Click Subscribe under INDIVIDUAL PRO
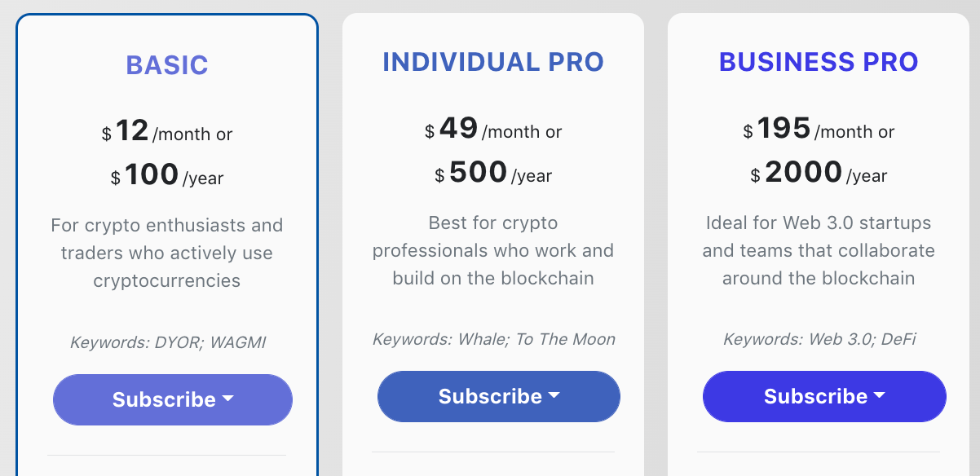 [x=498, y=396]
